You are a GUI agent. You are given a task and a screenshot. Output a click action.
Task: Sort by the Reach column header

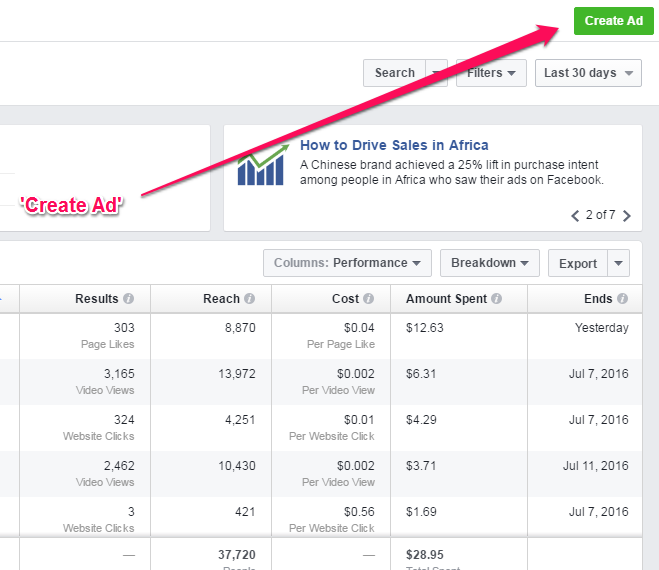coord(221,299)
